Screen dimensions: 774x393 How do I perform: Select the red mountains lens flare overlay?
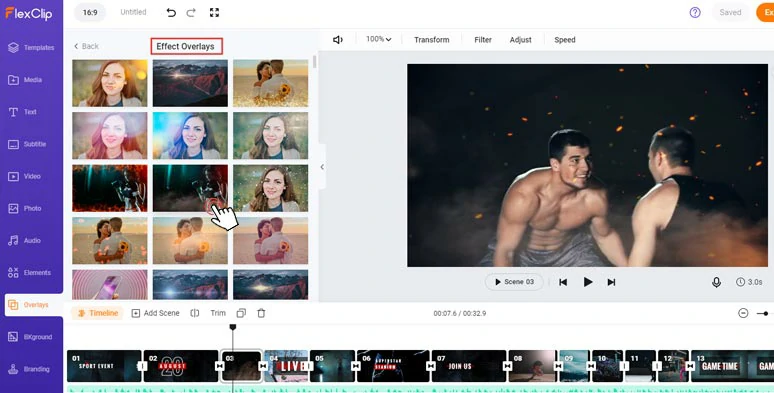(x=190, y=83)
